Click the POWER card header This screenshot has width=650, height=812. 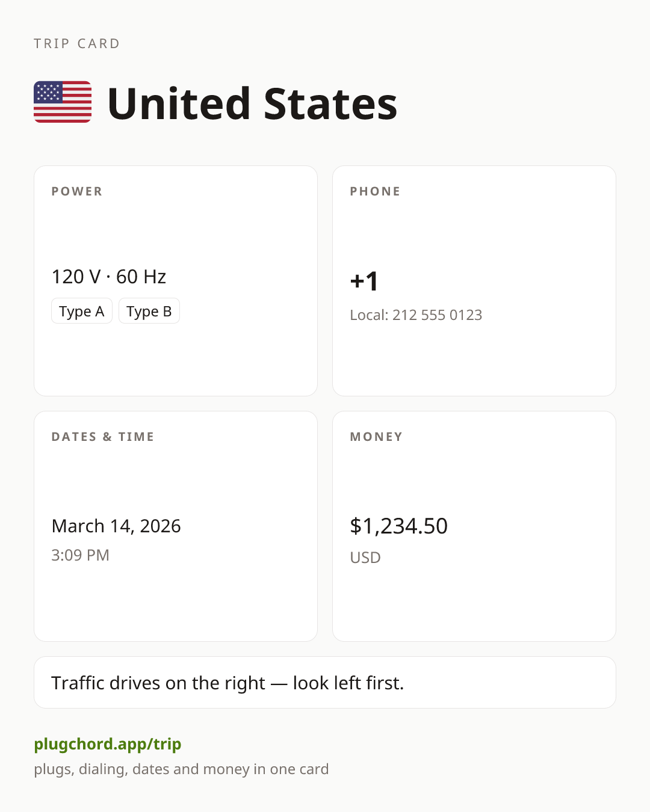point(77,191)
